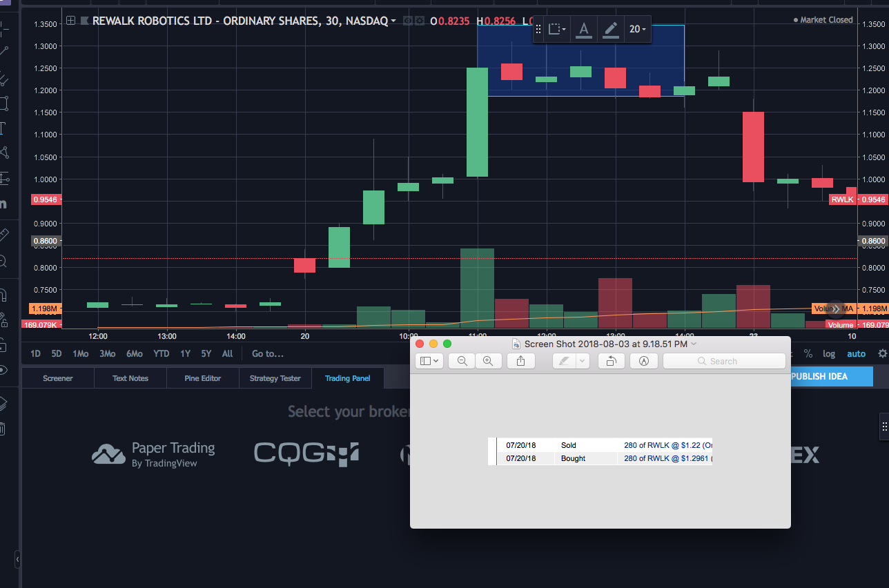Select the All time range
The image size is (889, 588).
(x=227, y=353)
